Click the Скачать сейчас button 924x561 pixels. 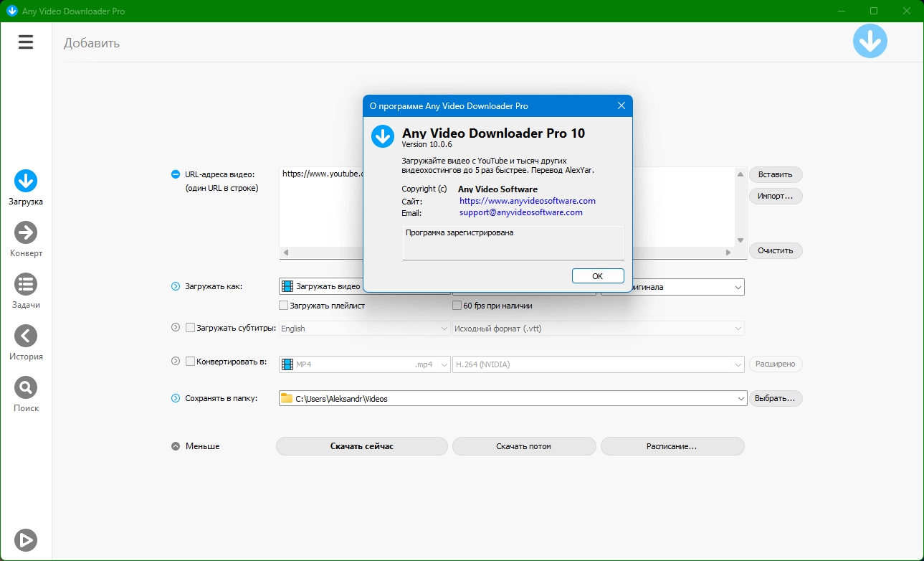tap(362, 446)
